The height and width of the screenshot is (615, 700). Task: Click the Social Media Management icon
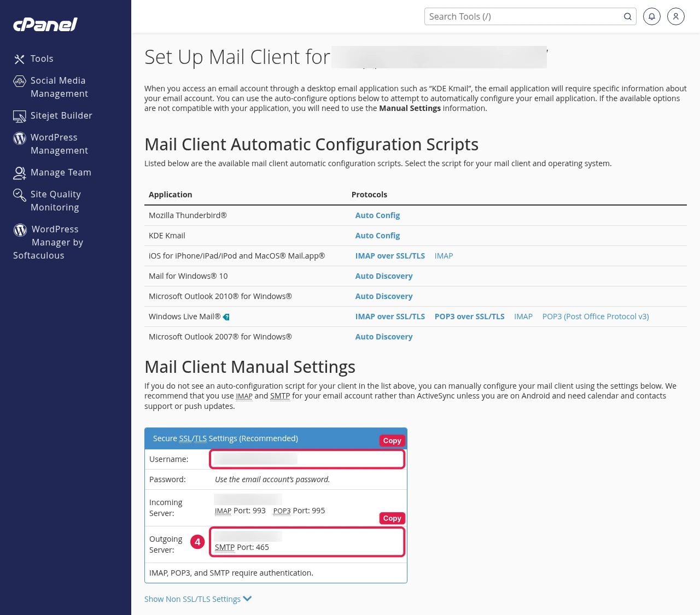point(20,81)
